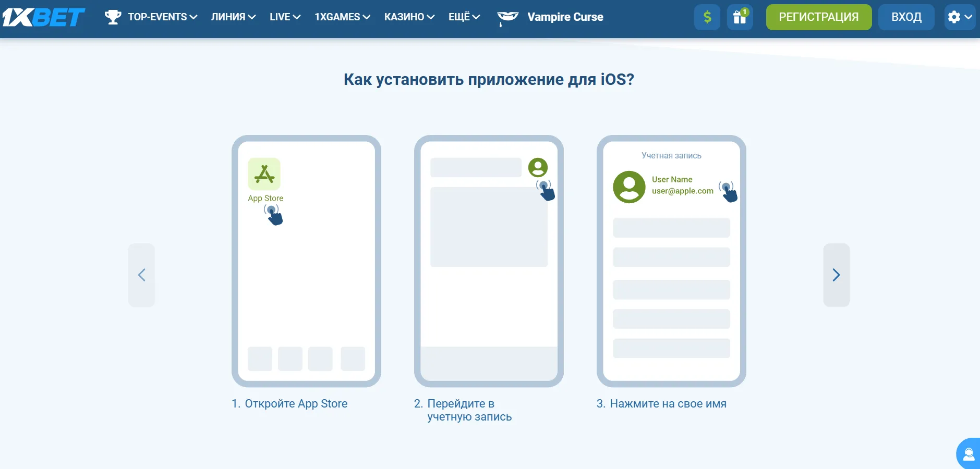Open the dollar sign payments icon
Image resolution: width=980 pixels, height=469 pixels.
tap(707, 17)
